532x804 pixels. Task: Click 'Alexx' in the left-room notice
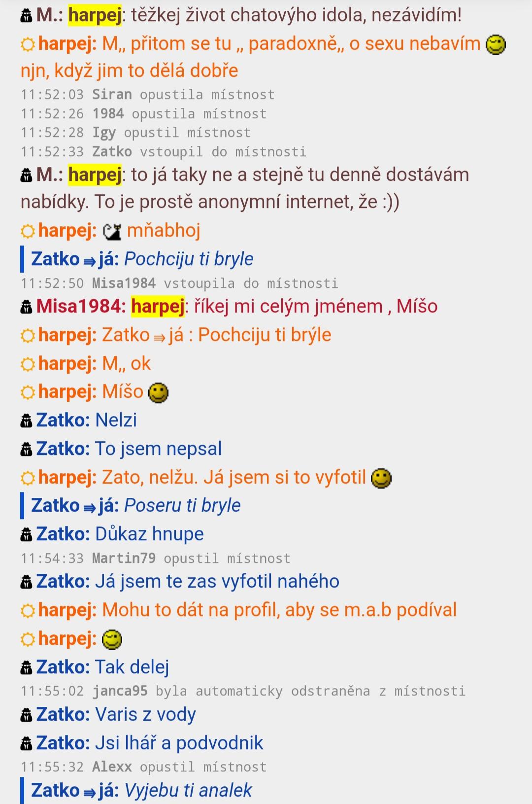(112, 767)
